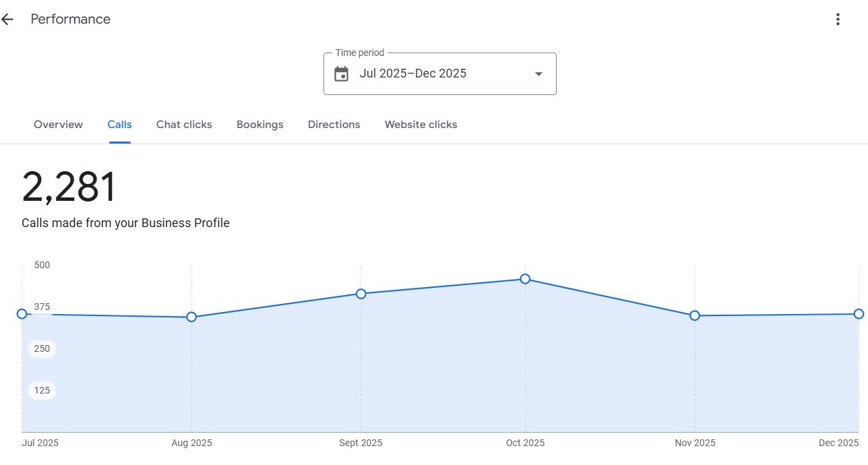Switch to Website clicks tab
Image resolution: width=868 pixels, height=465 pixels.
click(x=421, y=125)
